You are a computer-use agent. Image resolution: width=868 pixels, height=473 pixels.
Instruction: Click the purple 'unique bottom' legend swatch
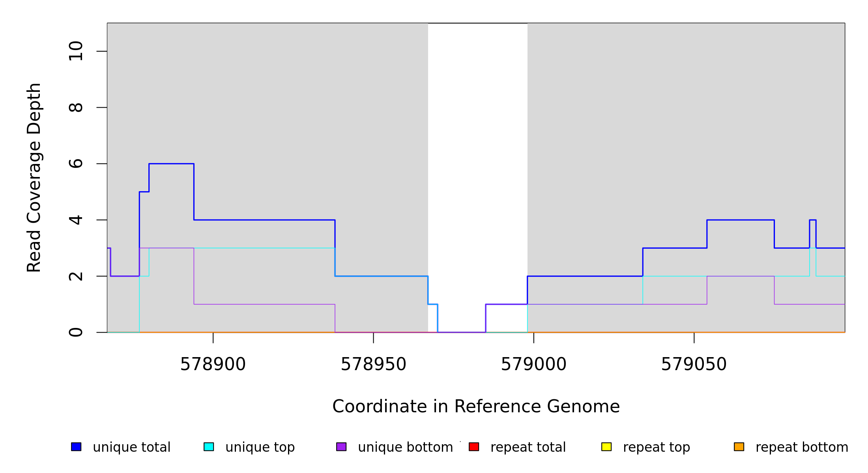pyautogui.click(x=341, y=447)
